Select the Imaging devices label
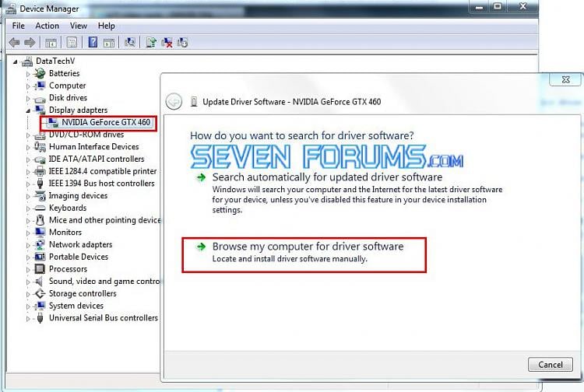The height and width of the screenshot is (392, 584). point(78,196)
